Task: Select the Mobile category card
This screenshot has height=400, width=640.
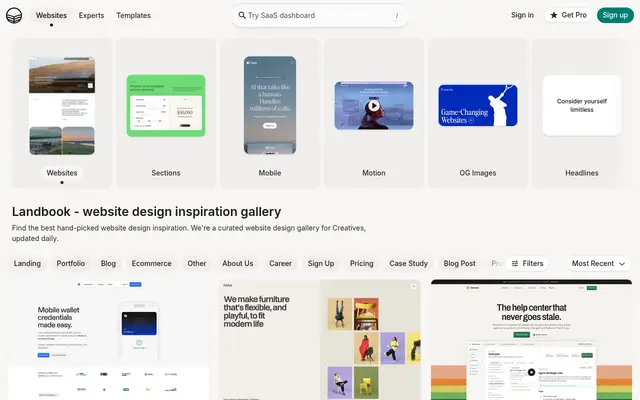Action: (270, 113)
